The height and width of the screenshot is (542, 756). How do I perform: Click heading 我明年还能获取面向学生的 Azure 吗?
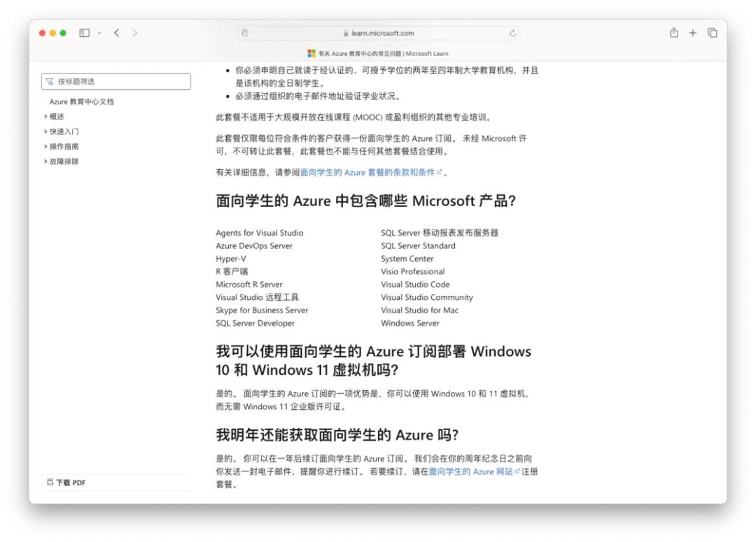tap(337, 435)
